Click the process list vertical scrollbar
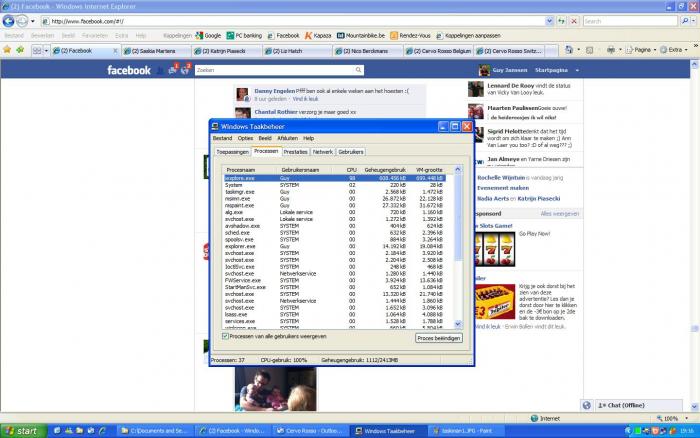Image resolution: width=700 pixels, height=438 pixels. point(459,250)
